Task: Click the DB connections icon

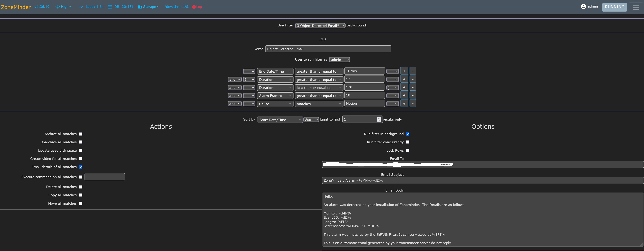Action: 110,7
